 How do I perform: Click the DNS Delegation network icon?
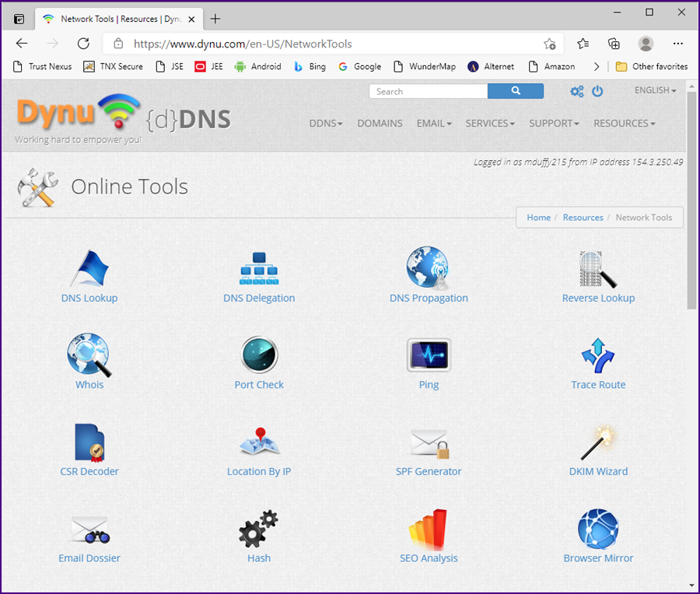tap(258, 268)
